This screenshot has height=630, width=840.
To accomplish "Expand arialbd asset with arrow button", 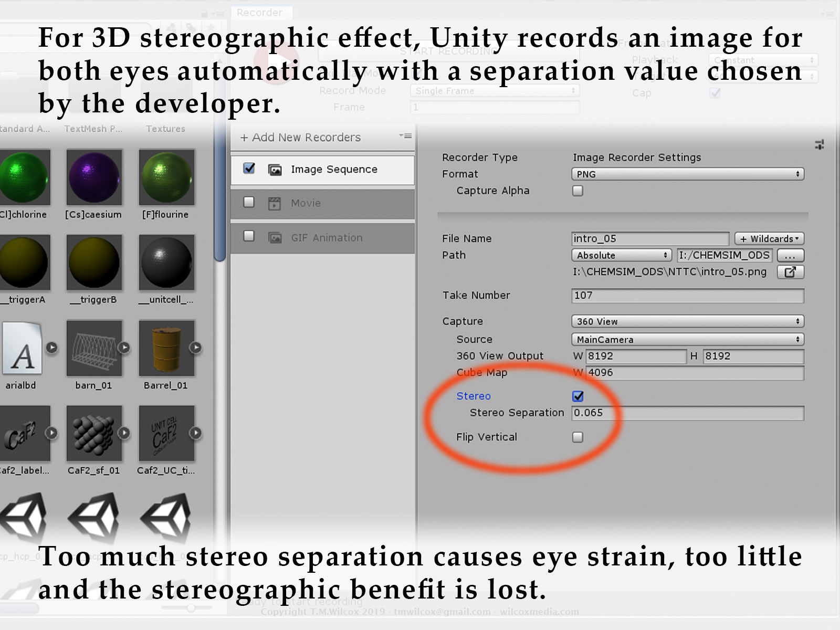I will click(51, 348).
